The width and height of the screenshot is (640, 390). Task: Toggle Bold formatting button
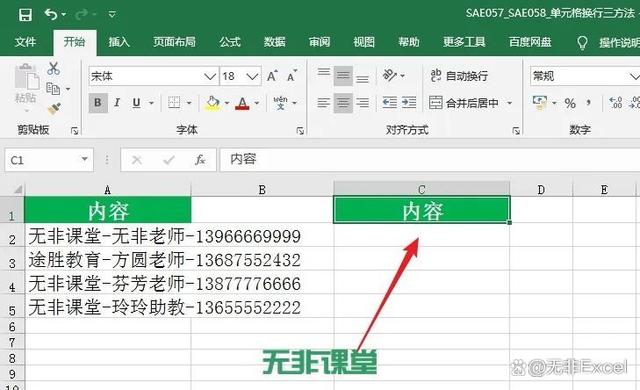(x=98, y=103)
